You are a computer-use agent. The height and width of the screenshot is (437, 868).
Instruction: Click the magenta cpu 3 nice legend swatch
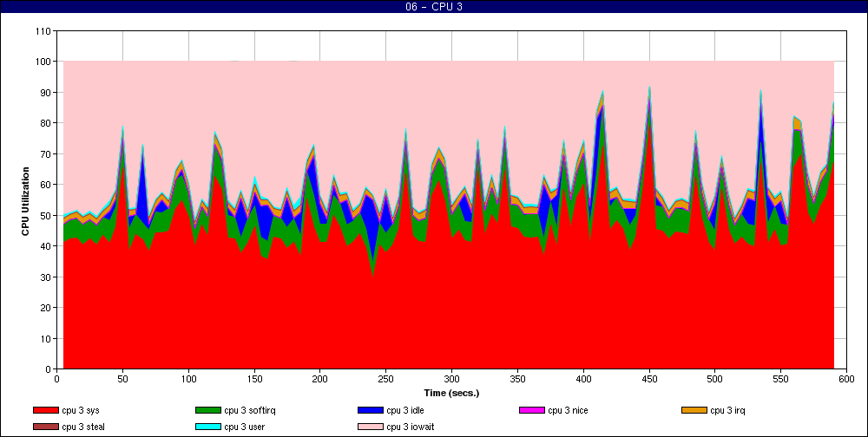(x=531, y=410)
